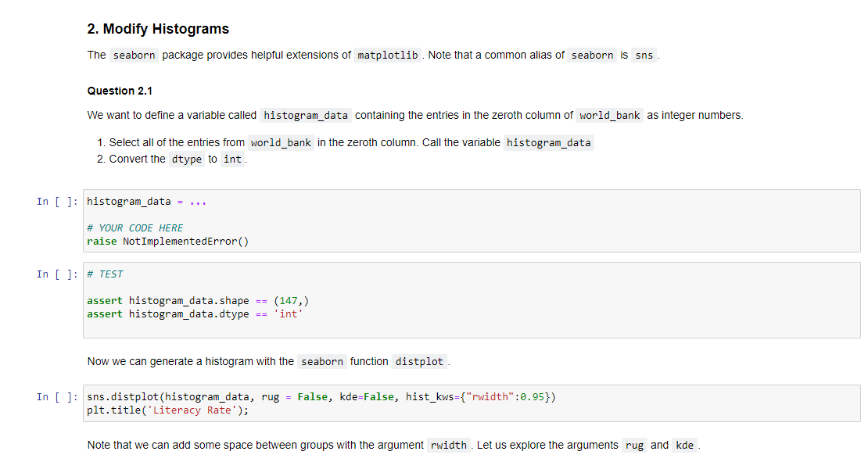The image size is (868, 462).
Task: Click the "In [ ]:" prompt of the first code cell
Action: 56,201
